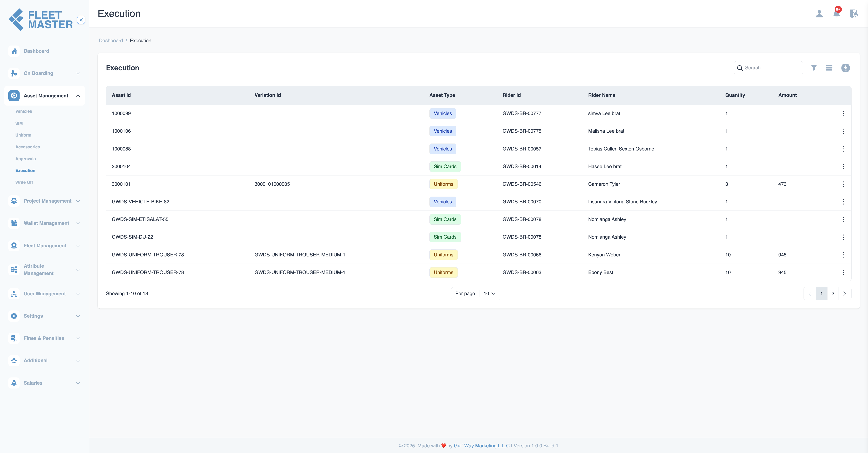Click into the Search field
The height and width of the screenshot is (453, 868).
coord(768,68)
